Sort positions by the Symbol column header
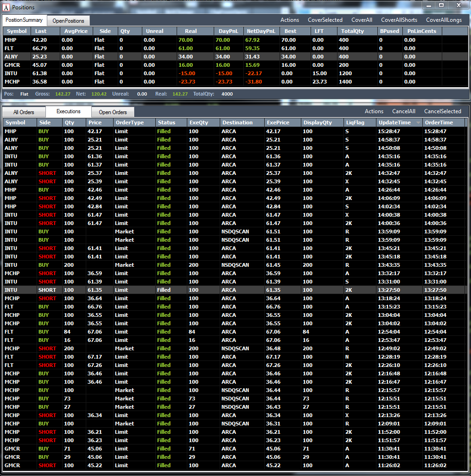 [x=17, y=31]
